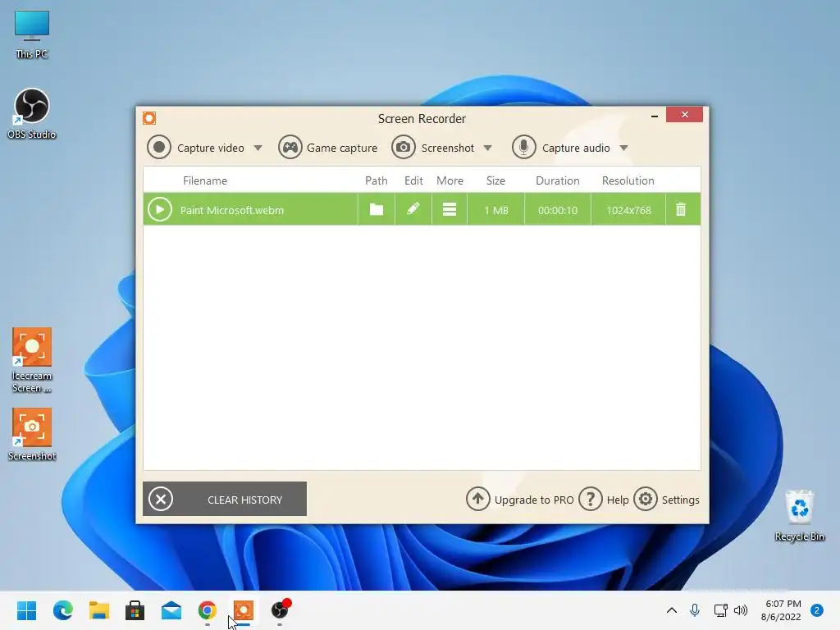This screenshot has height=630, width=840.
Task: Select the Recycle Bin desktop icon
Action: pyautogui.click(x=800, y=515)
